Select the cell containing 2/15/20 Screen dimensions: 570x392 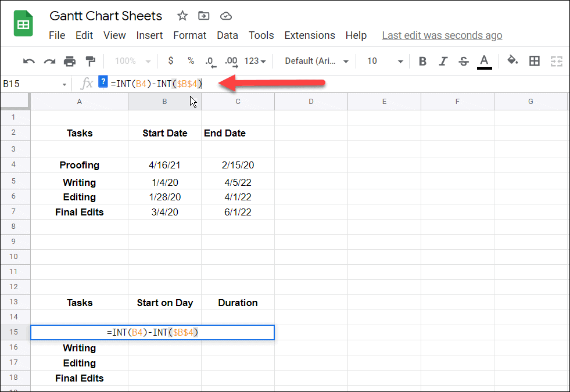pos(238,165)
